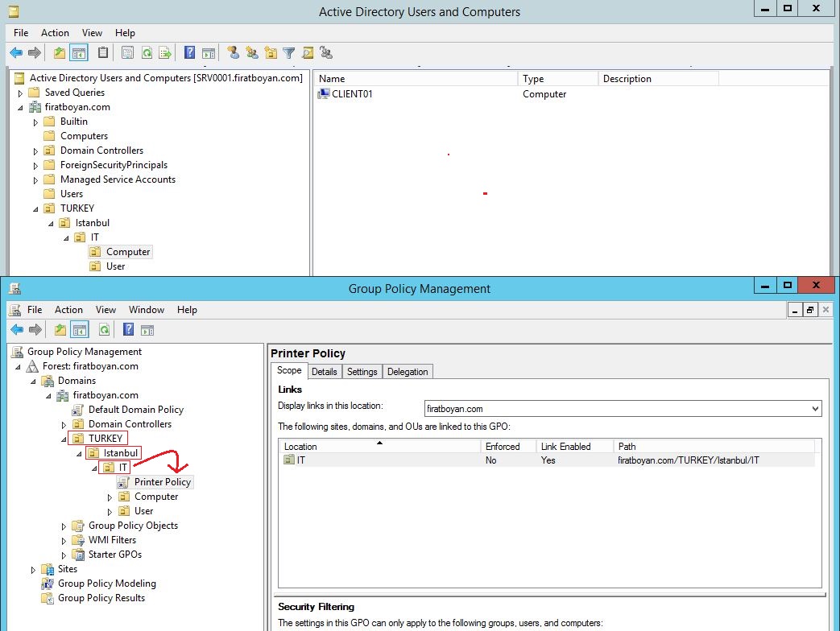Open the filter options funnel icon
This screenshot has width=840, height=631.
(289, 53)
